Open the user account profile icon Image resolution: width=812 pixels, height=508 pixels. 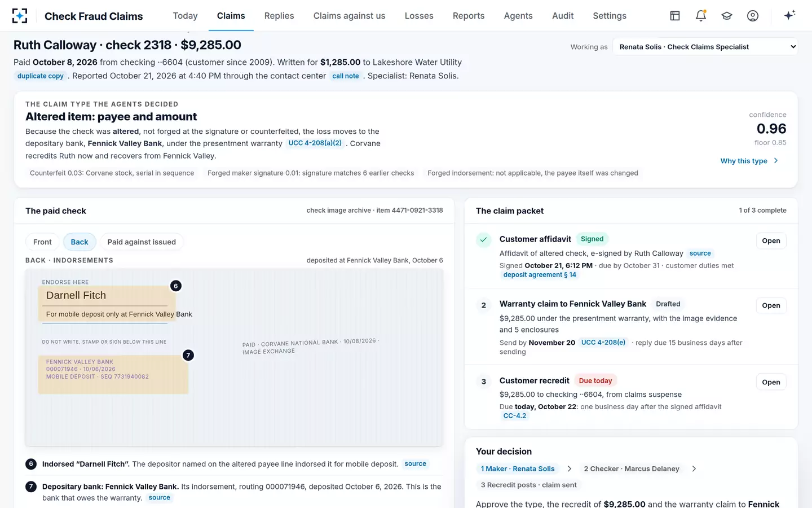click(x=753, y=16)
